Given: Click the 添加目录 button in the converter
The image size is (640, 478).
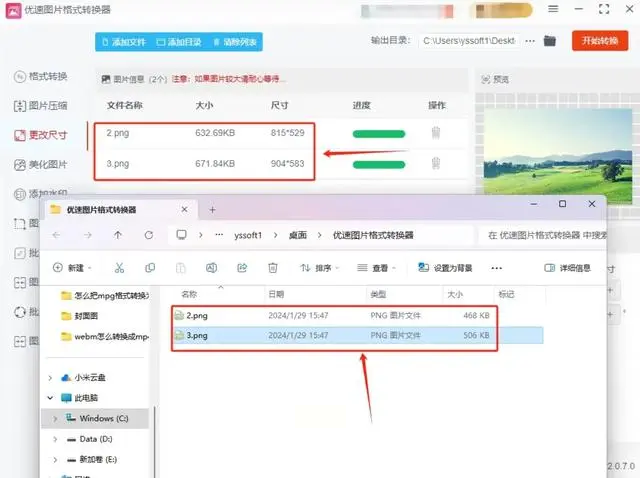Looking at the screenshot, I should (179, 42).
